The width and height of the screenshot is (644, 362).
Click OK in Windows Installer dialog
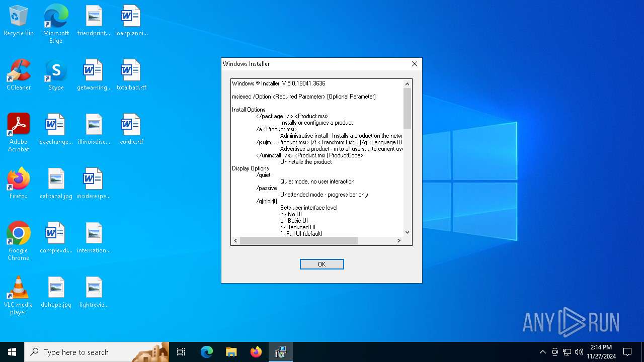(x=322, y=264)
